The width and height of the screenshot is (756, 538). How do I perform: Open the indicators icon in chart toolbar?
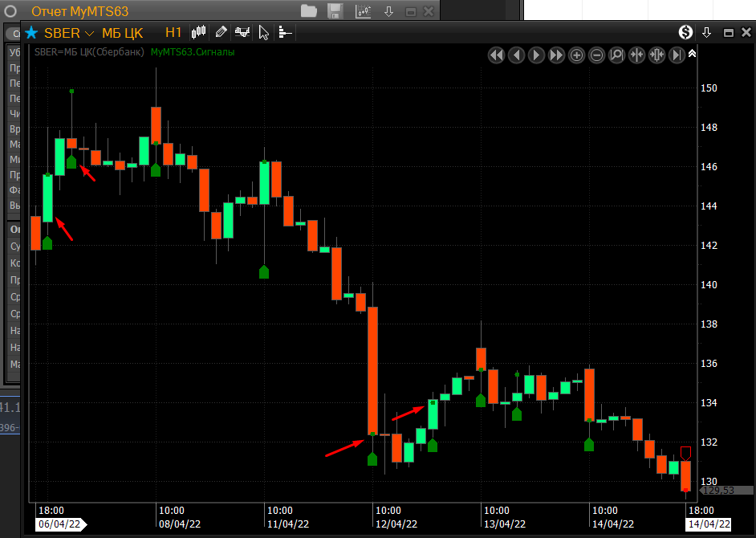pyautogui.click(x=242, y=32)
